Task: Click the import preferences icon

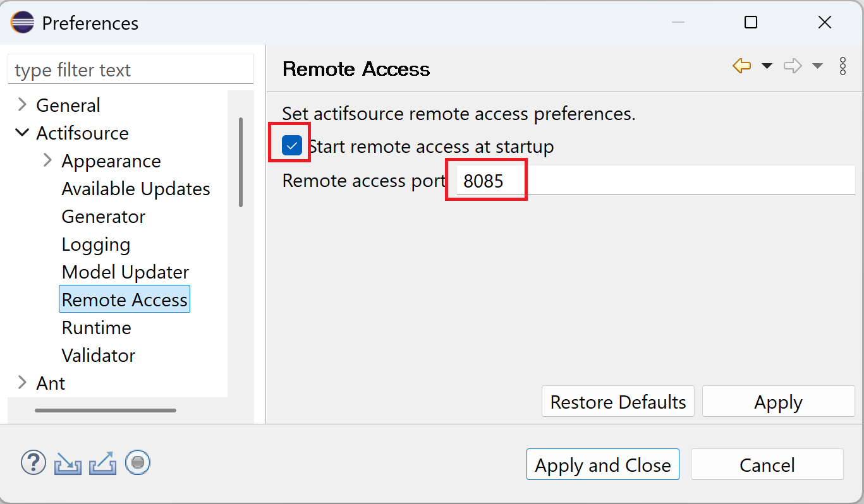Action: click(68, 464)
